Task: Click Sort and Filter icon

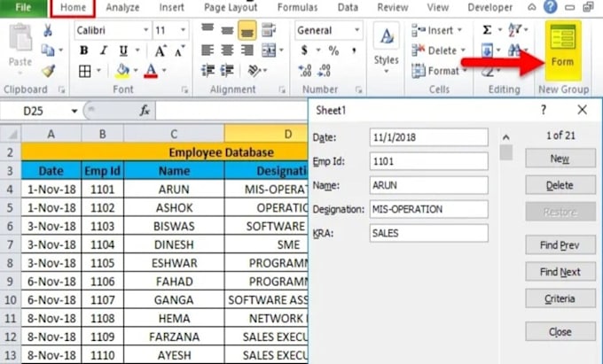Action: 514,29
